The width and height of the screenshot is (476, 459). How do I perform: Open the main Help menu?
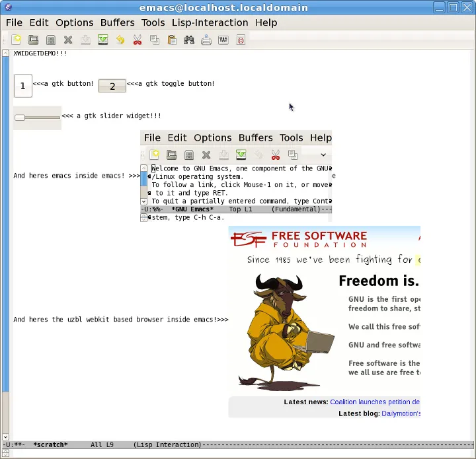[266, 22]
